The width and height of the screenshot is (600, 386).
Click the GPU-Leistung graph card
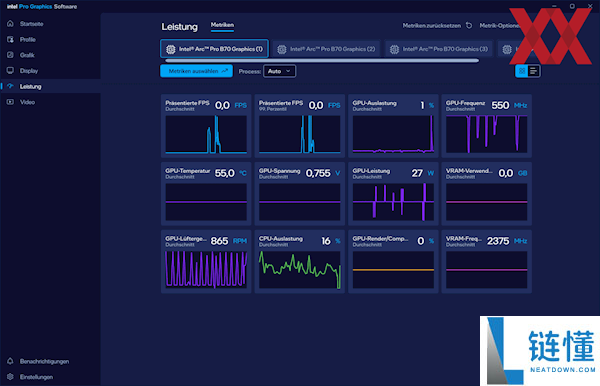pyautogui.click(x=393, y=194)
